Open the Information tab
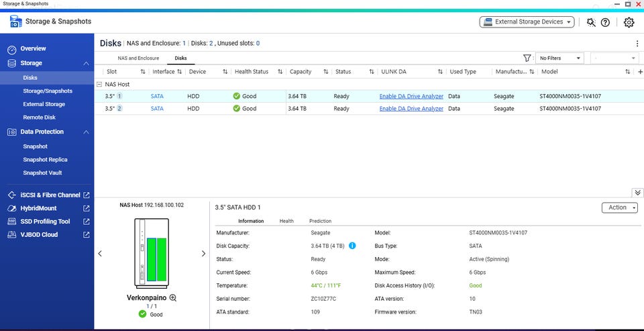This screenshot has width=644, height=331. [251, 221]
